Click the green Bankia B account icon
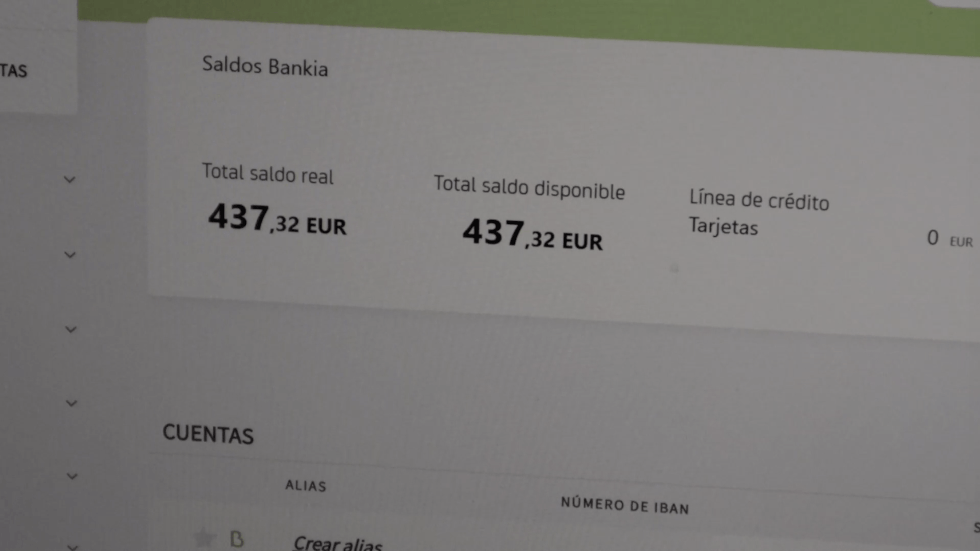 pos(237,539)
